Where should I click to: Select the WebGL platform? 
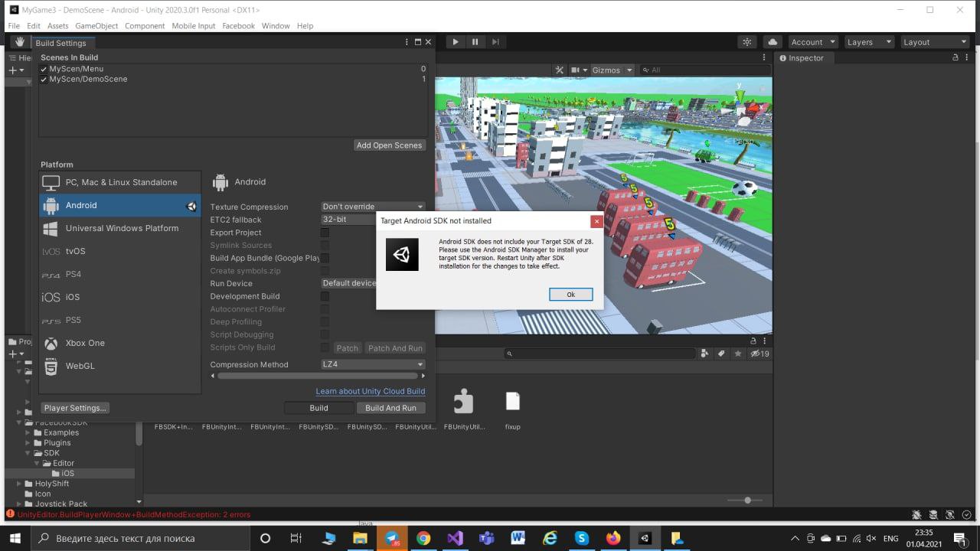coord(120,366)
